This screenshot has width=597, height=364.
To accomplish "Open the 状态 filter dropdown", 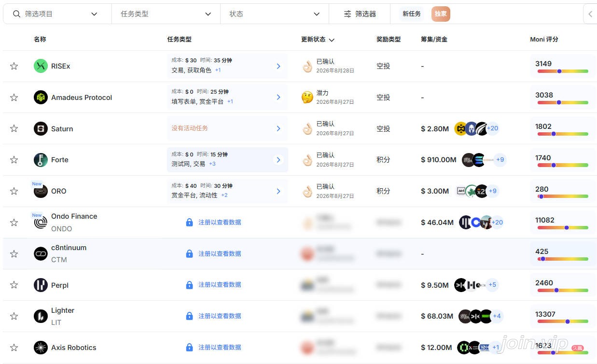I will (x=275, y=14).
